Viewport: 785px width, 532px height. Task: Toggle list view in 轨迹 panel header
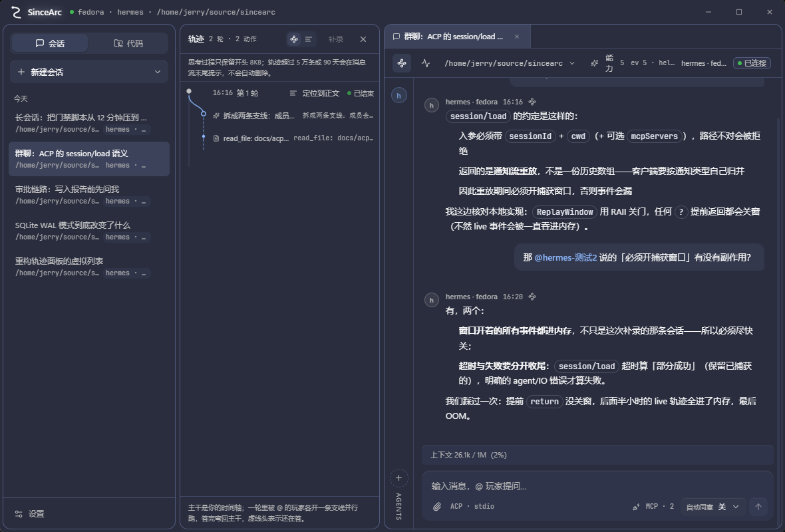[309, 39]
